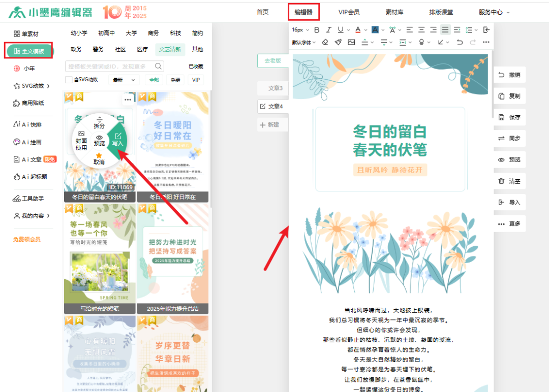Filter templates by VIP only
Screen dimensions: 549x392
(x=196, y=80)
